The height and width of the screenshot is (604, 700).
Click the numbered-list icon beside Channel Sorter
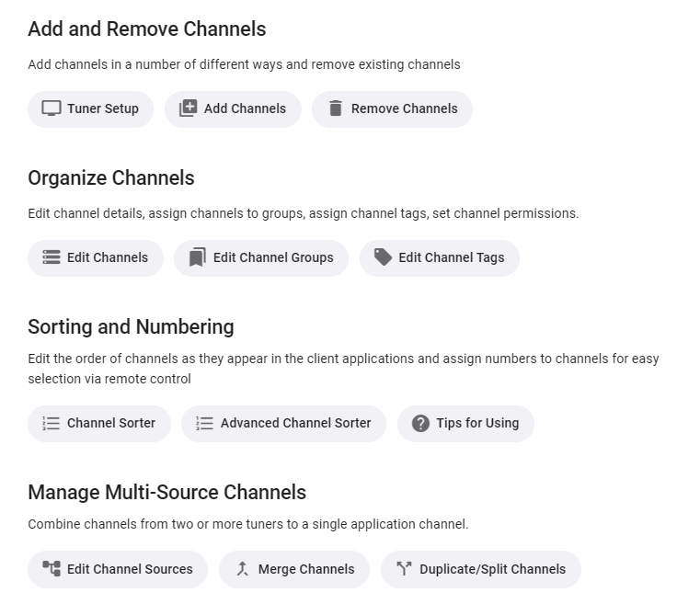[x=52, y=423]
